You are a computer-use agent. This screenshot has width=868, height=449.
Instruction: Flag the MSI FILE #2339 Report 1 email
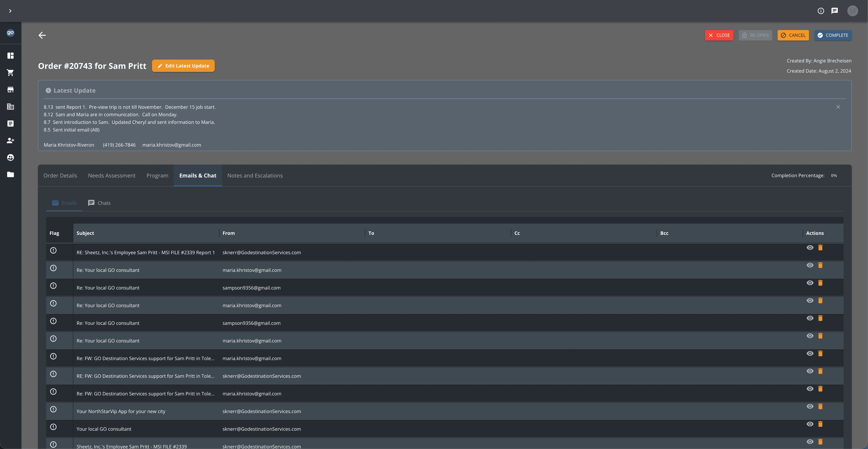point(53,250)
